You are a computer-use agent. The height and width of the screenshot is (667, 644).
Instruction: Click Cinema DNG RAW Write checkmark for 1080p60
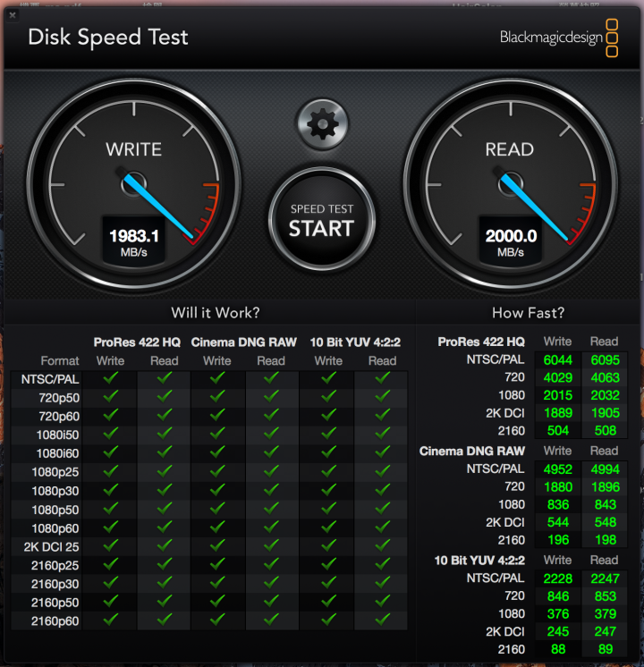(x=217, y=527)
